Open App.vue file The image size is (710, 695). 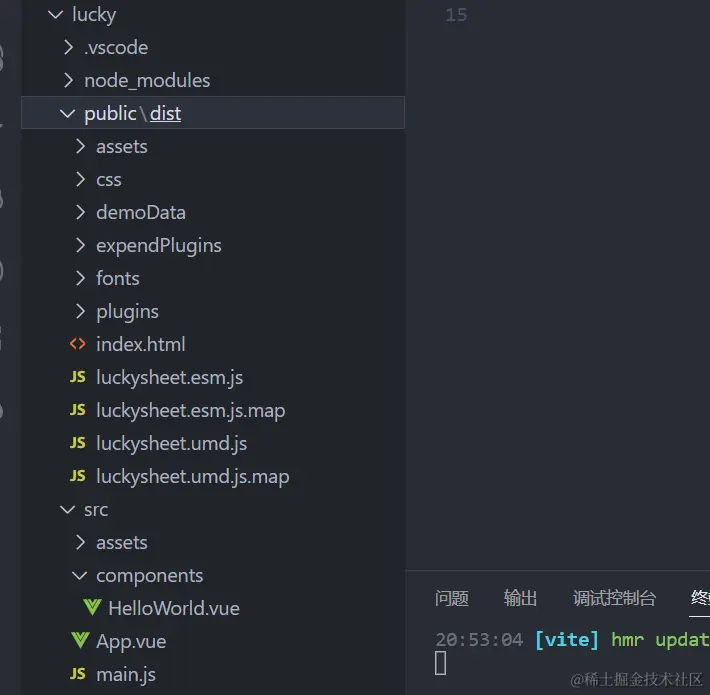(131, 642)
